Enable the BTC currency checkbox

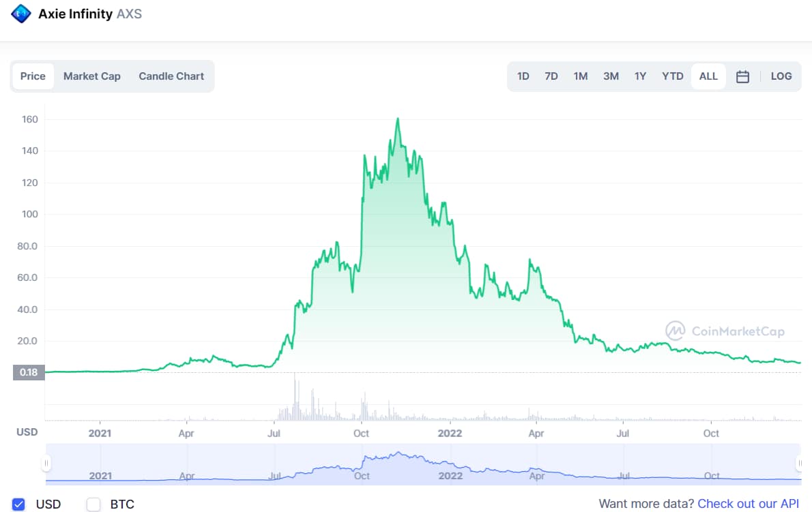coord(93,505)
